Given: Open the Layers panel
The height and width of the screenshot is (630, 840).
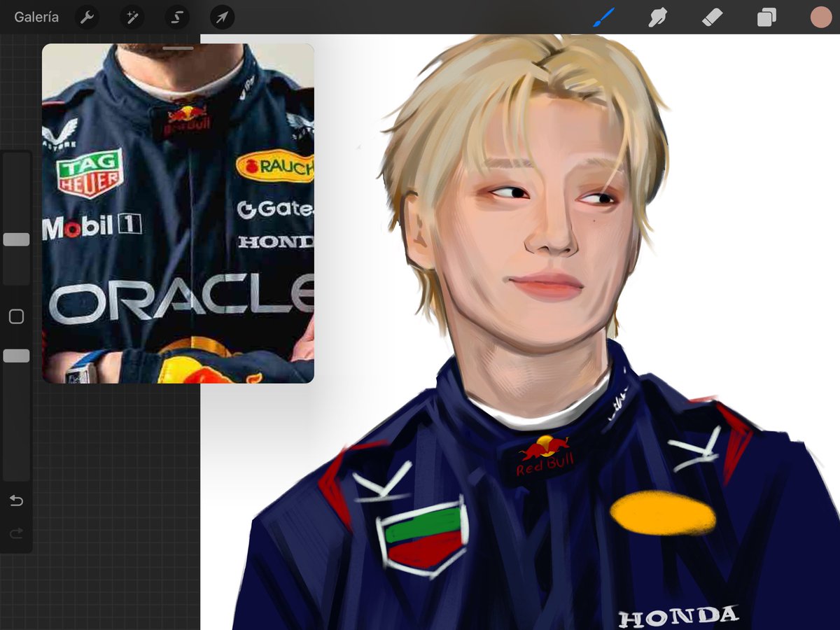Looking at the screenshot, I should click(x=766, y=17).
